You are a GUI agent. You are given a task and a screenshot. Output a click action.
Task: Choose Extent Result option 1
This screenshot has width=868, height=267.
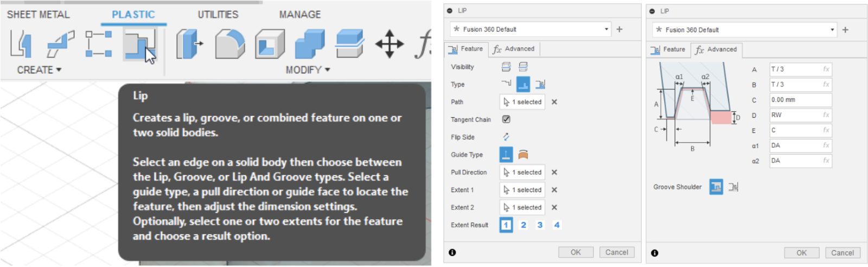[506, 225]
